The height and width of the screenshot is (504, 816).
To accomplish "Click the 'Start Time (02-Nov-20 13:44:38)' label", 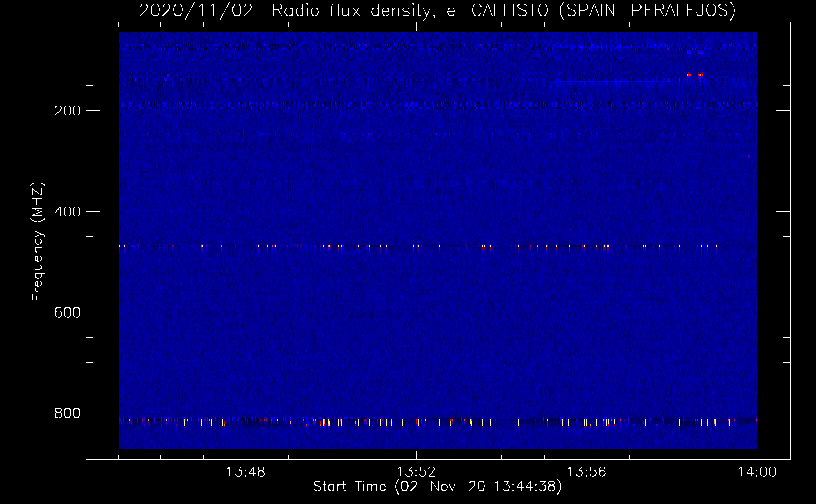I will pos(437,487).
